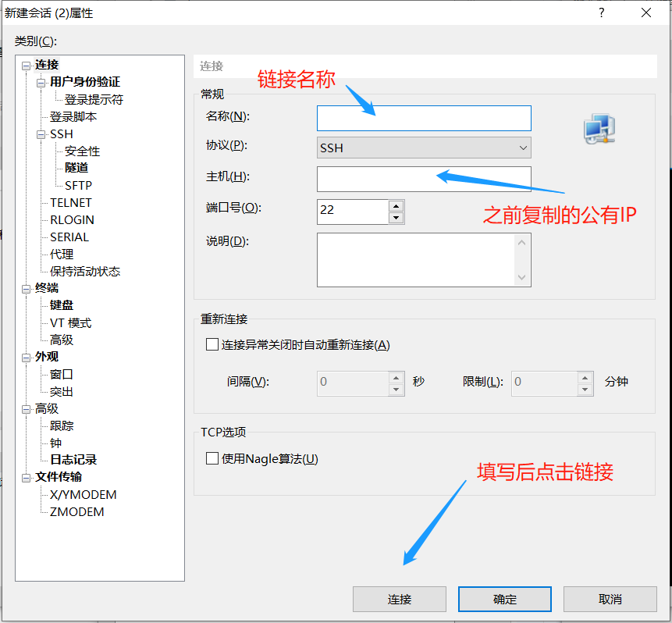Open the SFTP settings item
This screenshot has height=623, width=672.
[x=78, y=185]
